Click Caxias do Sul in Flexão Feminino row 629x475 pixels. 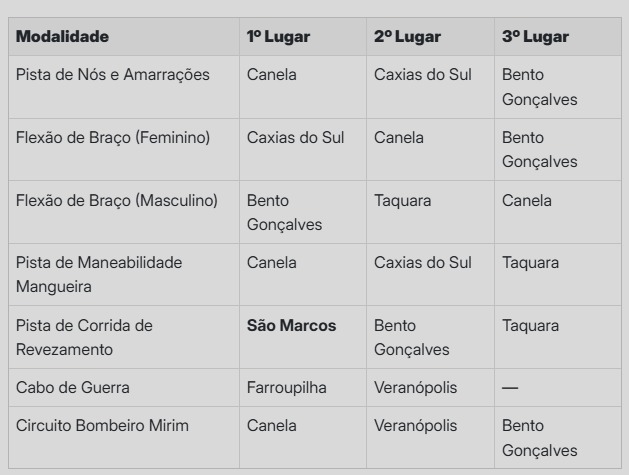coord(295,138)
